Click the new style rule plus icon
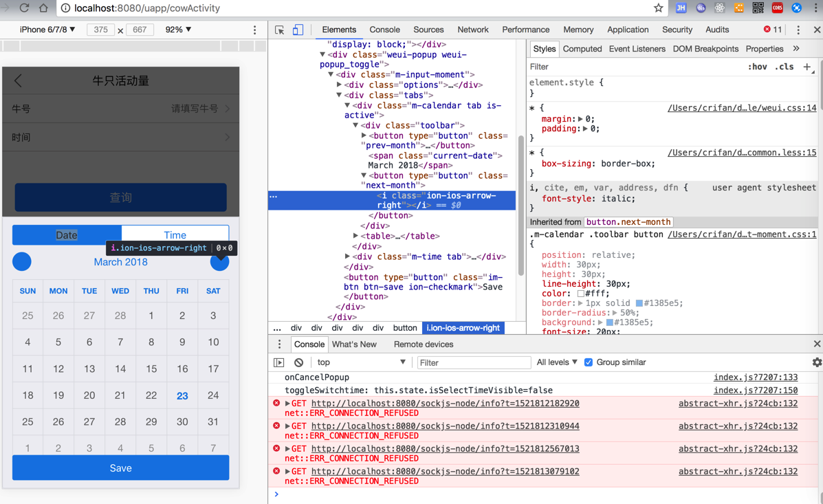Viewport: 823px width, 504px height. tap(807, 67)
